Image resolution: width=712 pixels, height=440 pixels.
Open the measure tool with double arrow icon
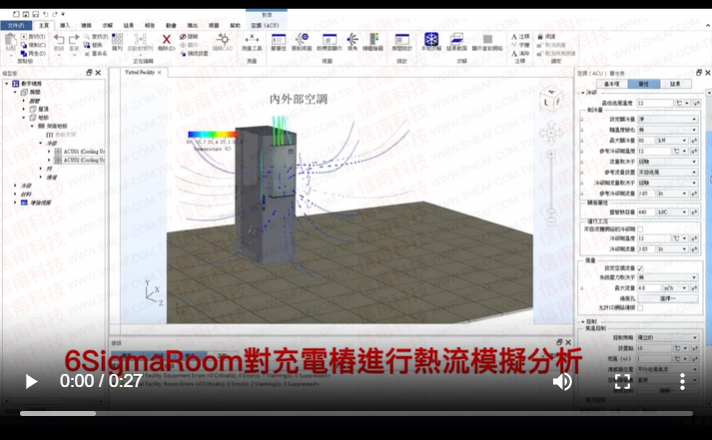(252, 39)
